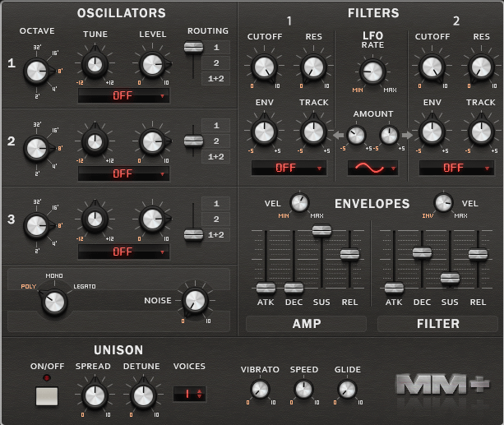Image resolution: width=504 pixels, height=425 pixels.
Task: Click oscillator 2 Tune knob
Action: click(x=95, y=141)
